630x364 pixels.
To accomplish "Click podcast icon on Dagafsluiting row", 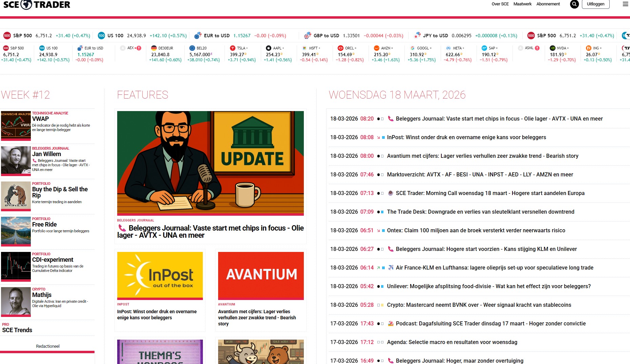I will 391,323.
